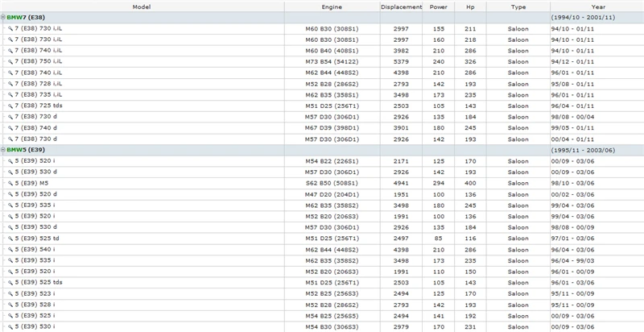Select engine cell M54 B25 (256S5)
The height and width of the screenshot is (332, 644).
(x=332, y=316)
